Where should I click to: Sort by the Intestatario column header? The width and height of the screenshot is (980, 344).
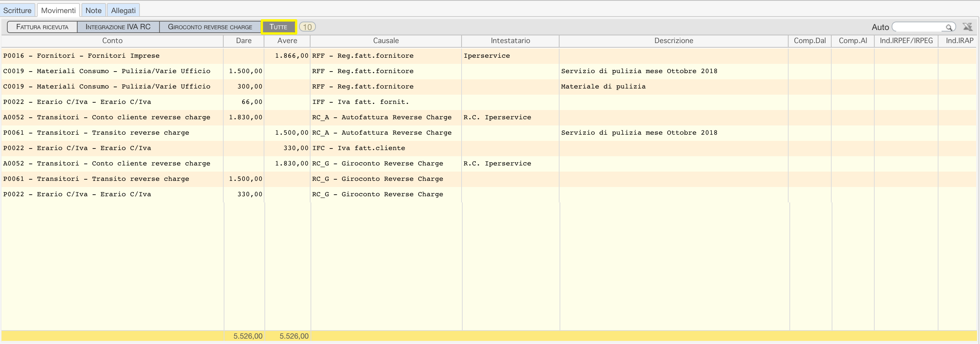pyautogui.click(x=510, y=41)
